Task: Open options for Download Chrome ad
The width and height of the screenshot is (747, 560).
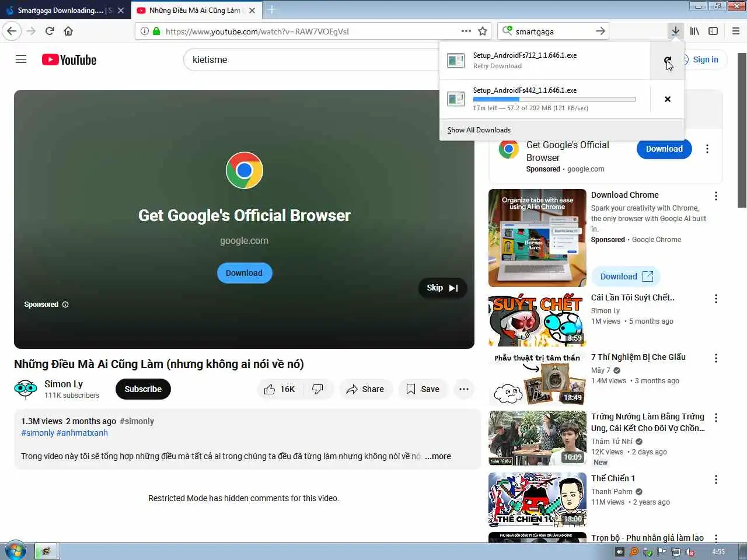Action: (x=716, y=196)
